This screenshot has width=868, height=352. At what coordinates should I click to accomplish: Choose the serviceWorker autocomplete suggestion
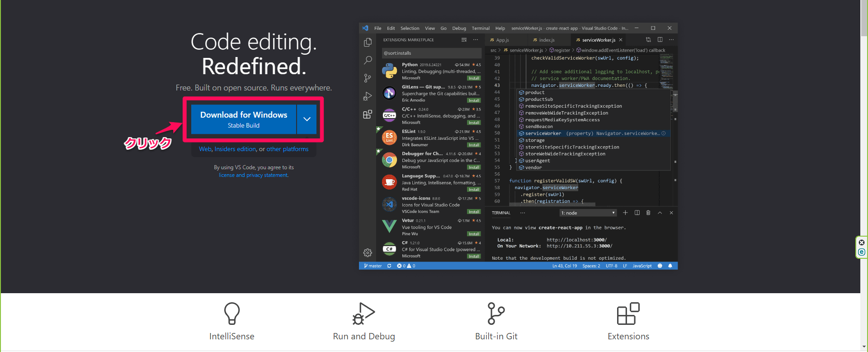pos(593,133)
